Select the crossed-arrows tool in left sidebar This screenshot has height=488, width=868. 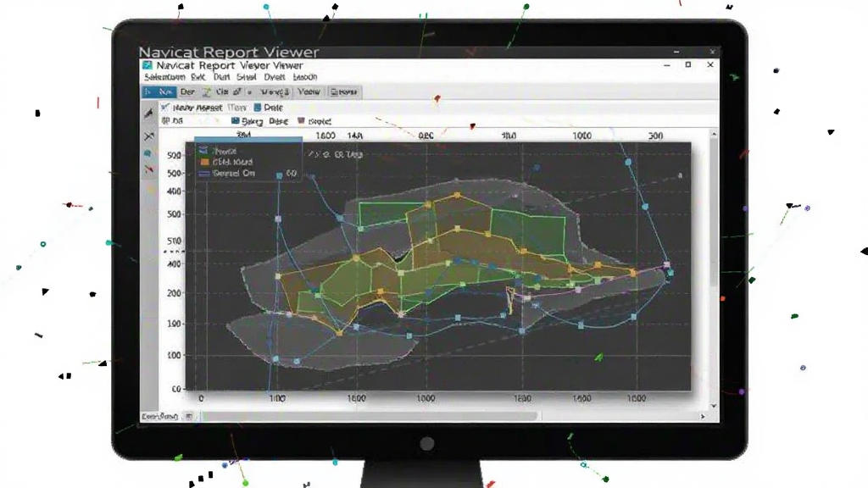tap(149, 136)
